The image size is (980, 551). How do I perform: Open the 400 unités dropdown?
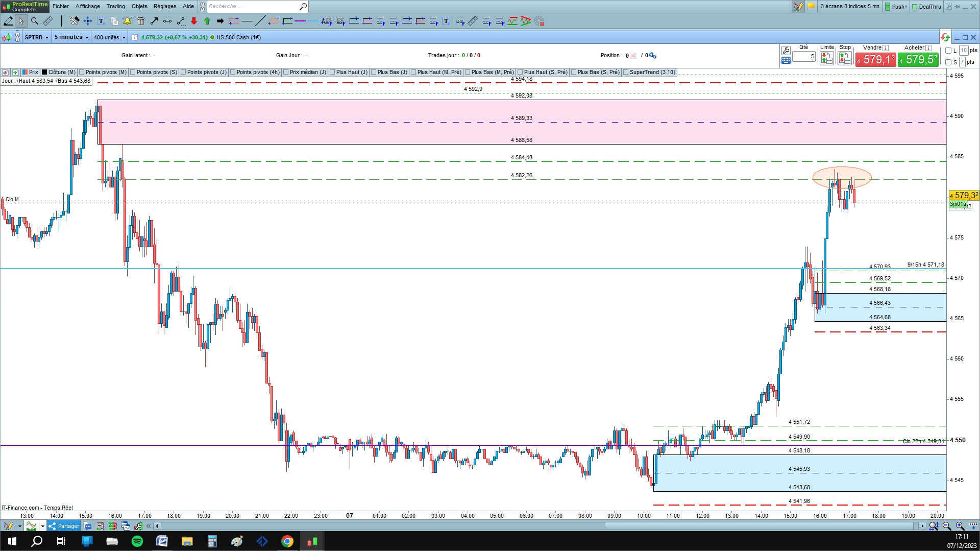click(109, 37)
